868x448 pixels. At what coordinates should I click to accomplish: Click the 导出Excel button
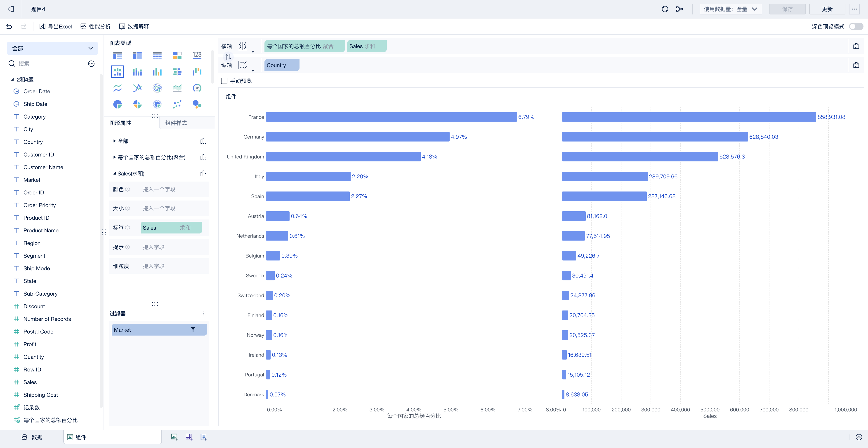[56, 27]
